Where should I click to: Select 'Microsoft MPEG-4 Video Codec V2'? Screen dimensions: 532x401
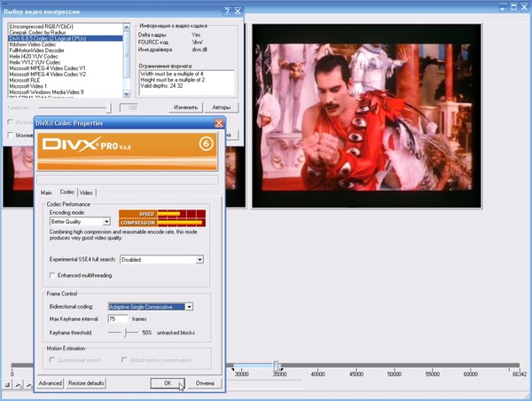pyautogui.click(x=66, y=75)
